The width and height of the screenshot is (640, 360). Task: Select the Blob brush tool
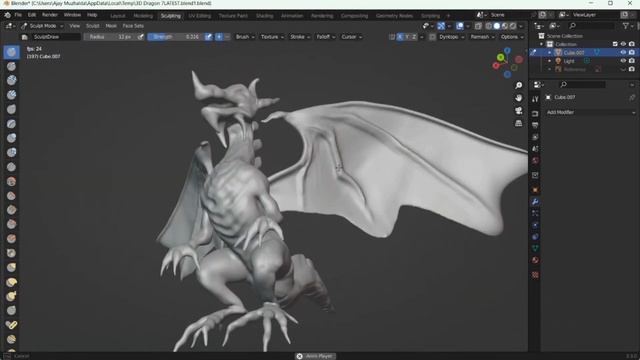click(11, 152)
